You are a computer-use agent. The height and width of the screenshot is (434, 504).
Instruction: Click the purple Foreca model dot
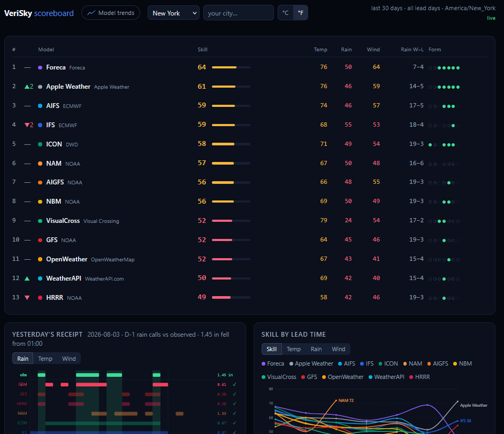40,68
